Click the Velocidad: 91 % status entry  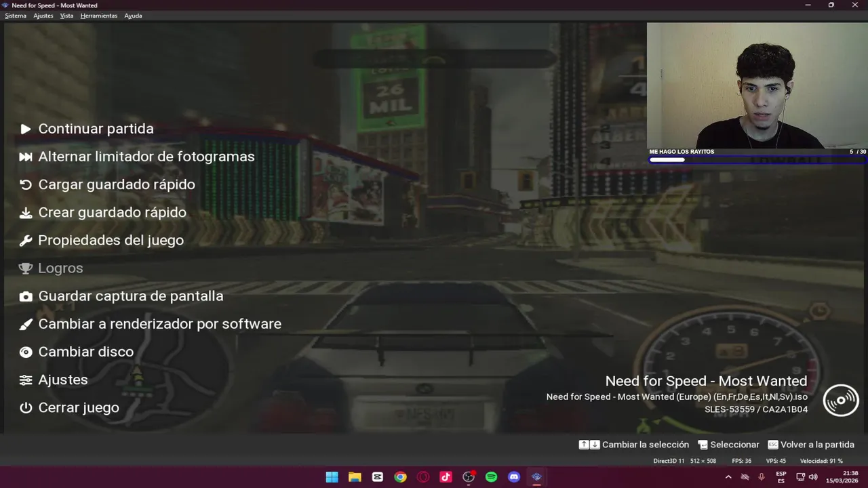[x=821, y=461]
